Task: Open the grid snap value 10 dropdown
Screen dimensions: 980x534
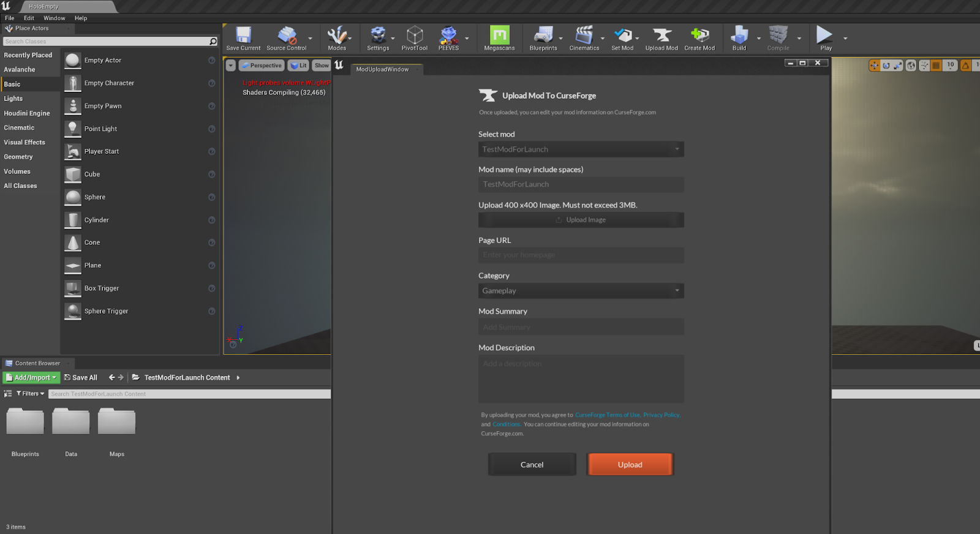Action: click(x=950, y=65)
